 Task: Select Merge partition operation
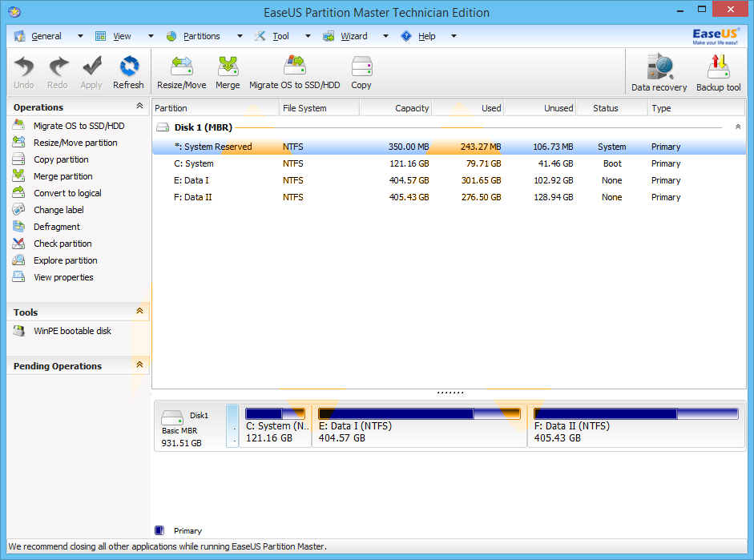tap(62, 176)
